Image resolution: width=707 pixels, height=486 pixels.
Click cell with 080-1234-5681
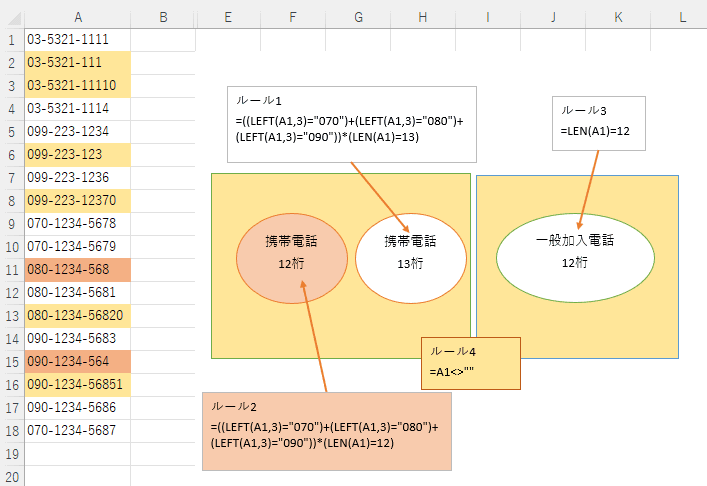point(78,293)
